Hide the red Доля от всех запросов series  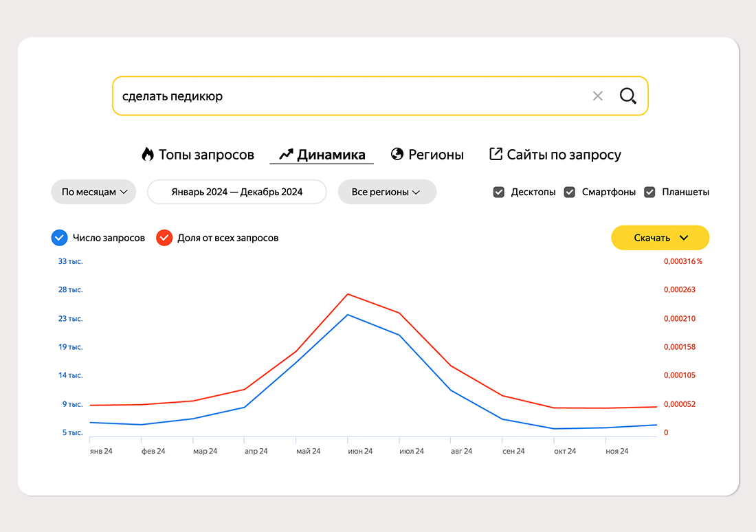click(164, 238)
